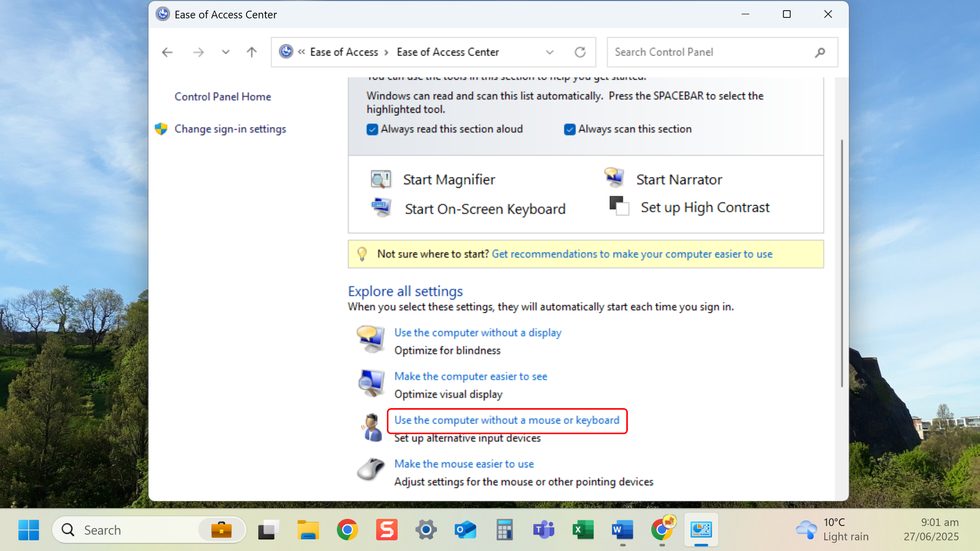Click the forward navigation arrow
The height and width of the screenshot is (551, 980).
[199, 52]
